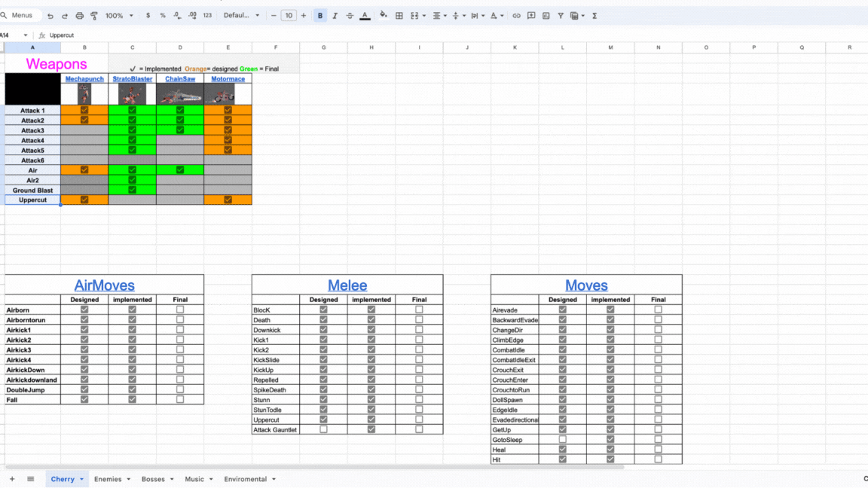Open the font family dropdown
Image resolution: width=868 pixels, height=488 pixels.
(x=241, y=16)
